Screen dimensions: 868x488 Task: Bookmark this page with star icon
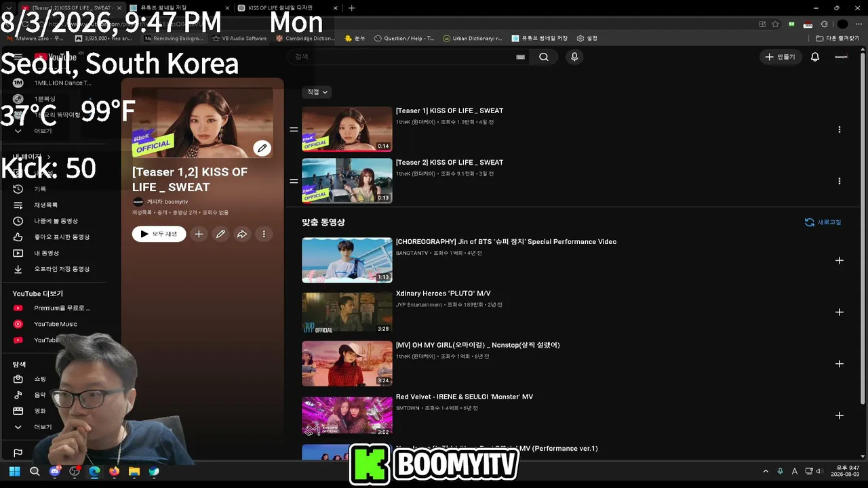(x=775, y=24)
